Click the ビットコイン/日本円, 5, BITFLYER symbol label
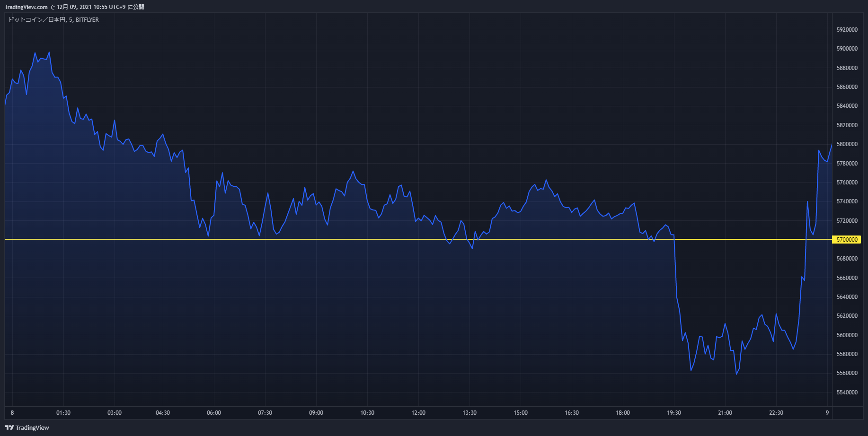 point(53,20)
